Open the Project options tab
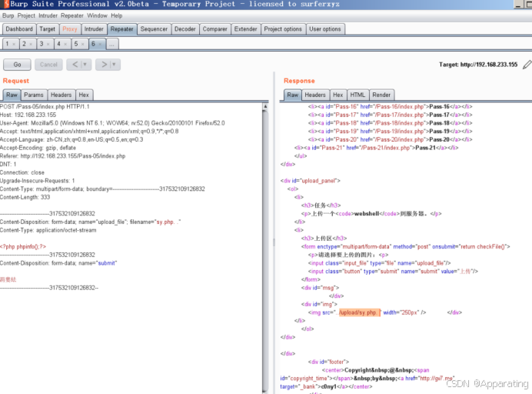 point(283,29)
